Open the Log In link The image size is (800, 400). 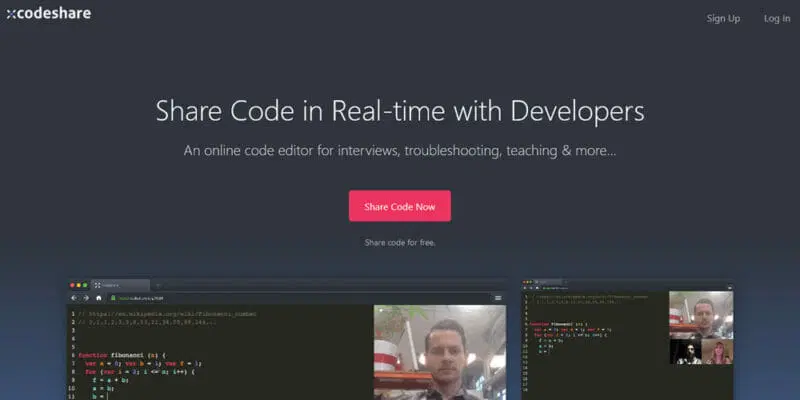pyautogui.click(x=777, y=18)
